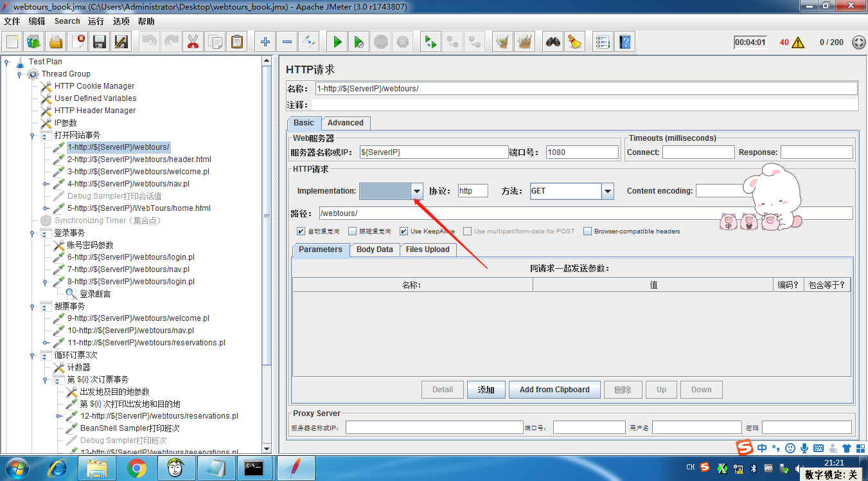Screen dimensions: 868x481
Task: Start the test with green play icon
Action: [x=337, y=42]
